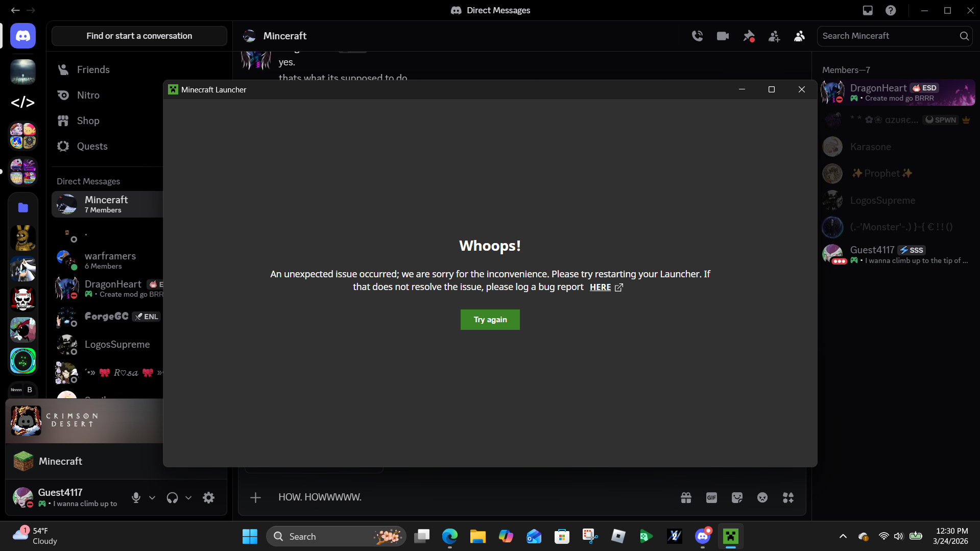This screenshot has width=980, height=551.
Task: Show hidden system tray icons
Action: click(x=843, y=536)
